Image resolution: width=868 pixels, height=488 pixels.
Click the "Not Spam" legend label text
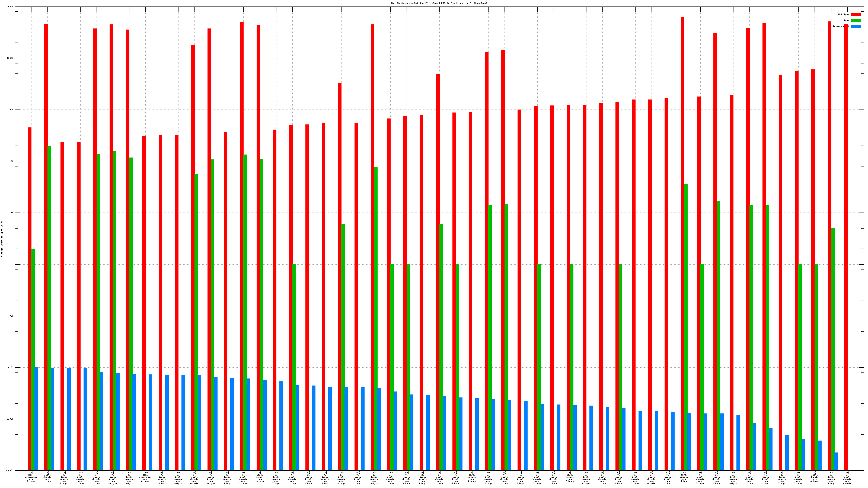pyautogui.click(x=844, y=14)
